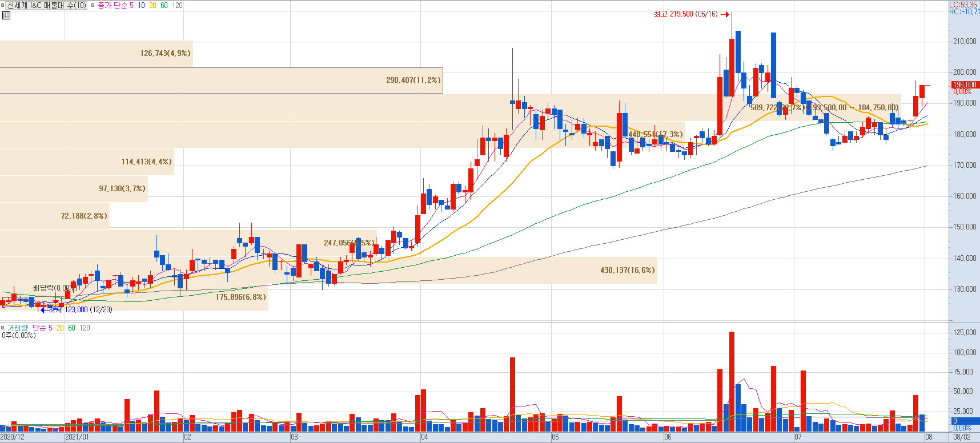Select the 72,188(2.8%) volume profile bar
This screenshot has width=980, height=443.
tap(54, 216)
